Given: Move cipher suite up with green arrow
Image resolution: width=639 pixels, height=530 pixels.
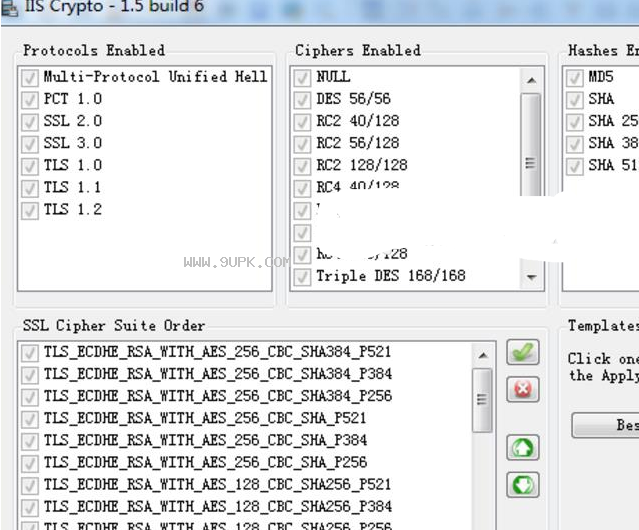Looking at the screenshot, I should [x=523, y=448].
